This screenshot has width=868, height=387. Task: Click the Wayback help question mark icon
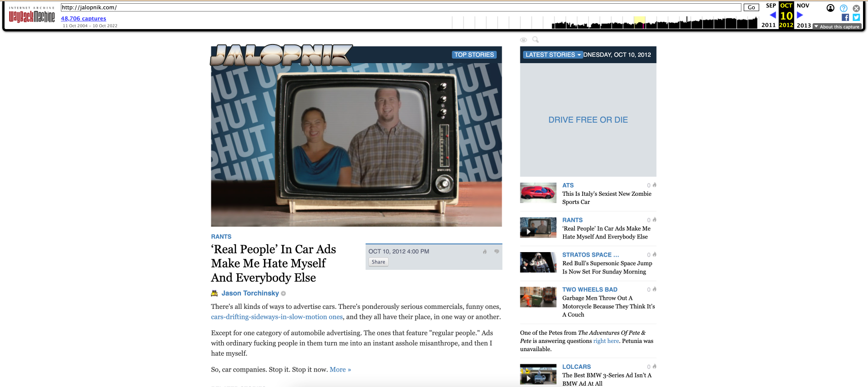pos(843,8)
